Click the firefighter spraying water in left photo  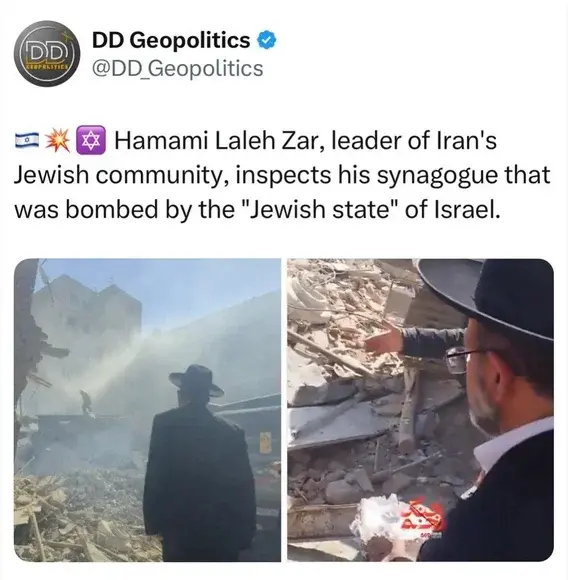coord(87,402)
